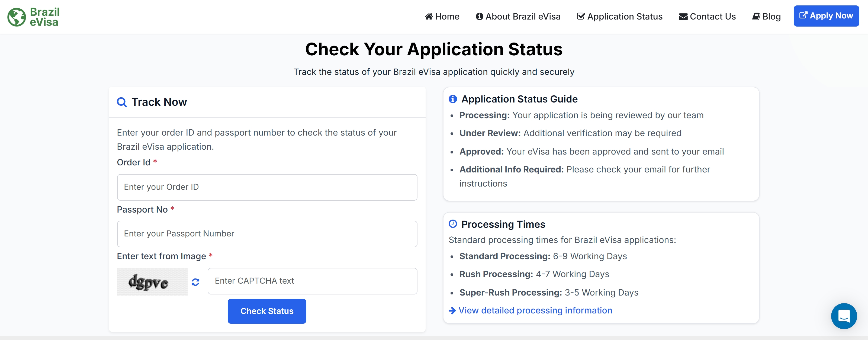Go to Application Status in navigation
This screenshot has width=868, height=340.
point(624,17)
